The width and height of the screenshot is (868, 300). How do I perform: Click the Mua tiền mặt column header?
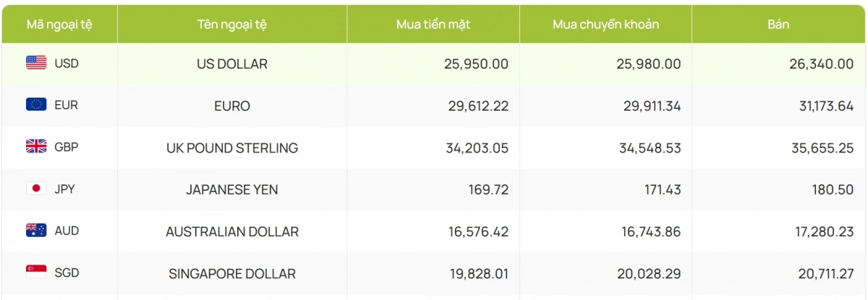(x=433, y=25)
